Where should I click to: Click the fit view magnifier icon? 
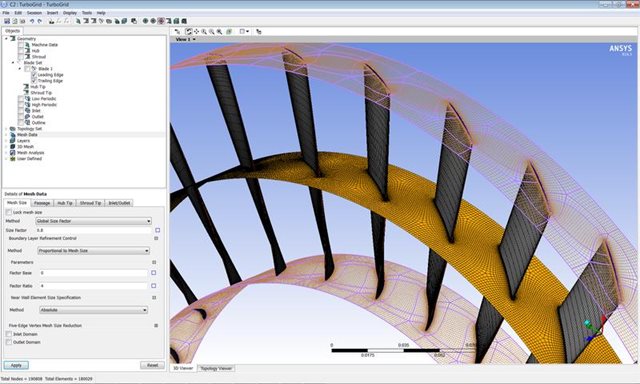pyautogui.click(x=219, y=31)
